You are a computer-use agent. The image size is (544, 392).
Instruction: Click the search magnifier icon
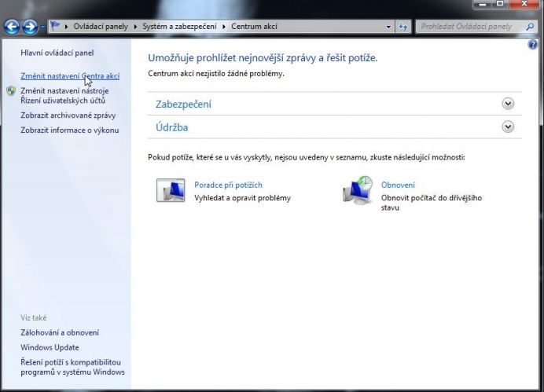click(x=530, y=27)
